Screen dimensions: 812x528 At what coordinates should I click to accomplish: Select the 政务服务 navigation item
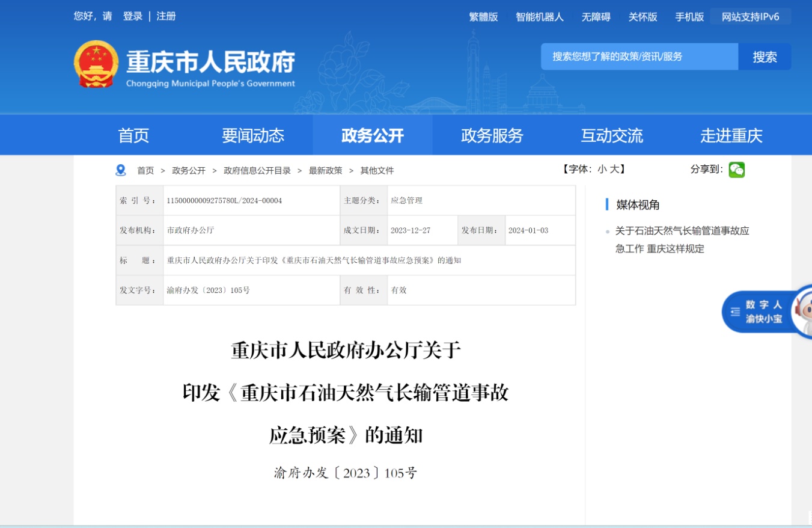click(492, 135)
